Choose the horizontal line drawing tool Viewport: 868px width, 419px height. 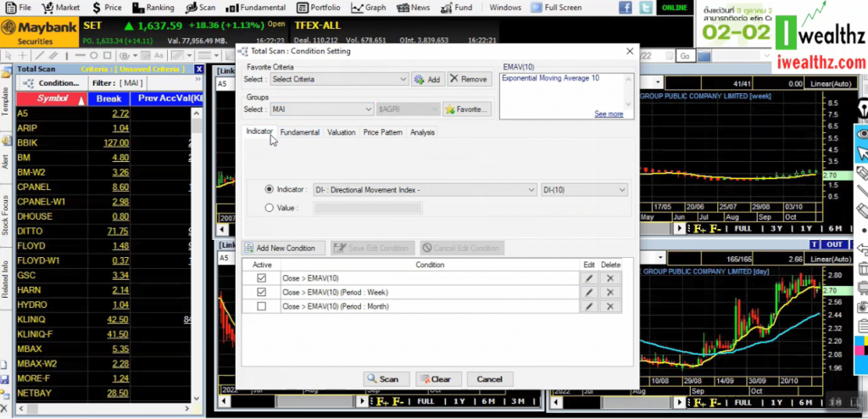click(81, 55)
